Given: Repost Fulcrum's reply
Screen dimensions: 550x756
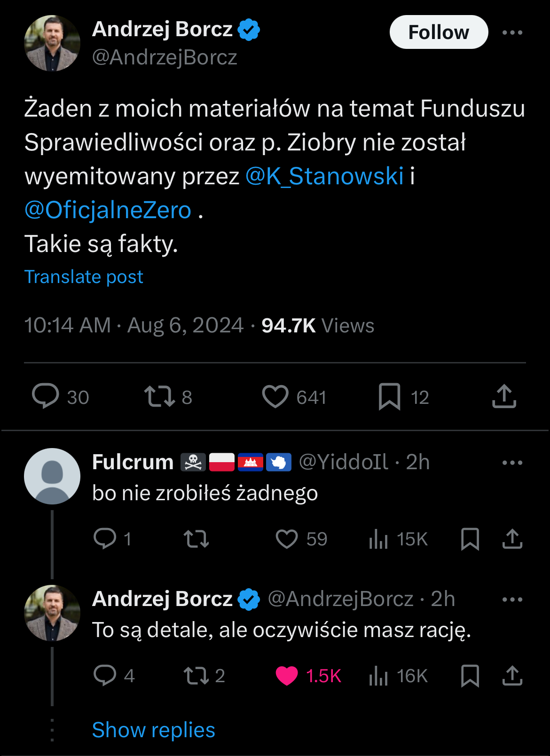Looking at the screenshot, I should [x=196, y=539].
